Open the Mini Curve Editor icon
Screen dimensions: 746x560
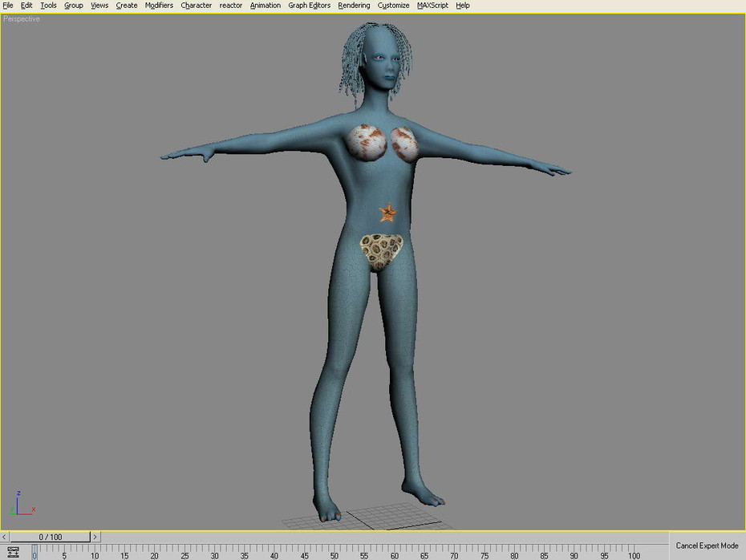[13, 553]
